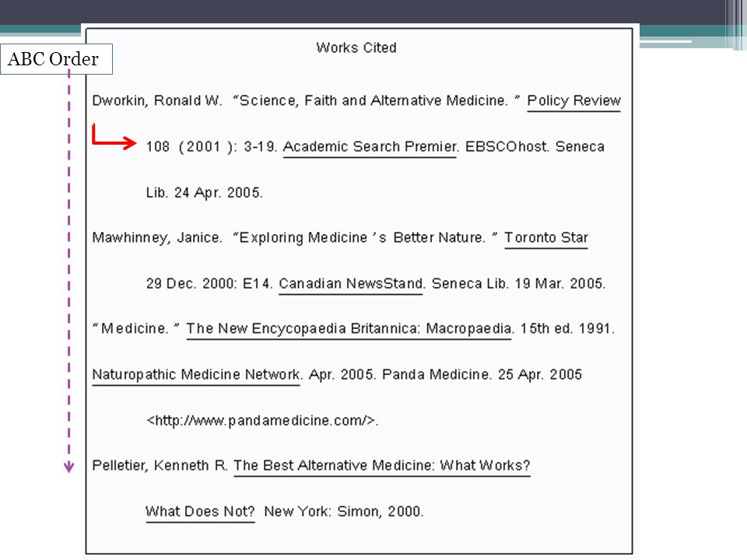Image resolution: width=747 pixels, height=560 pixels.
Task: Click the date "25 Apr. 2005"
Action: pyautogui.click(x=540, y=374)
